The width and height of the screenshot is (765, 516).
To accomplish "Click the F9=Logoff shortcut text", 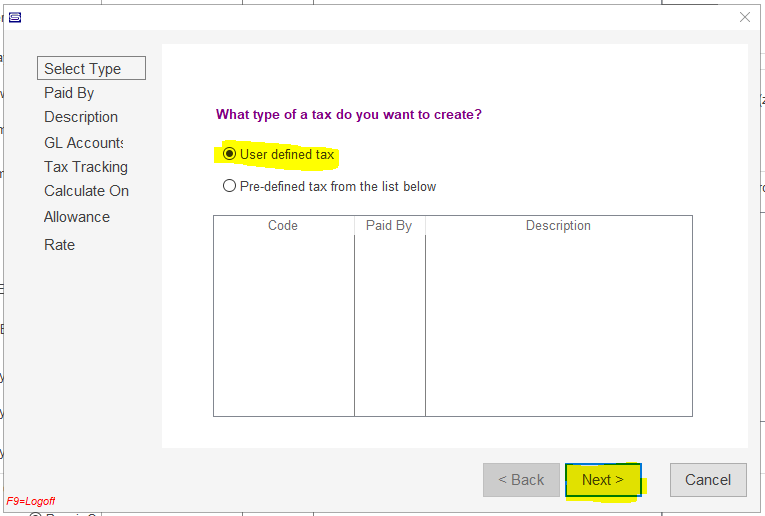I will tap(31, 501).
